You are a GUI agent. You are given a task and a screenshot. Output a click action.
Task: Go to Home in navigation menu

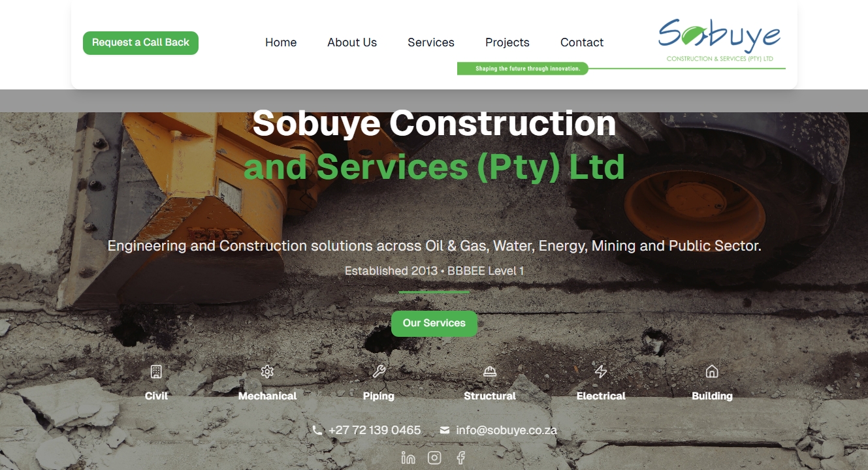[281, 42]
